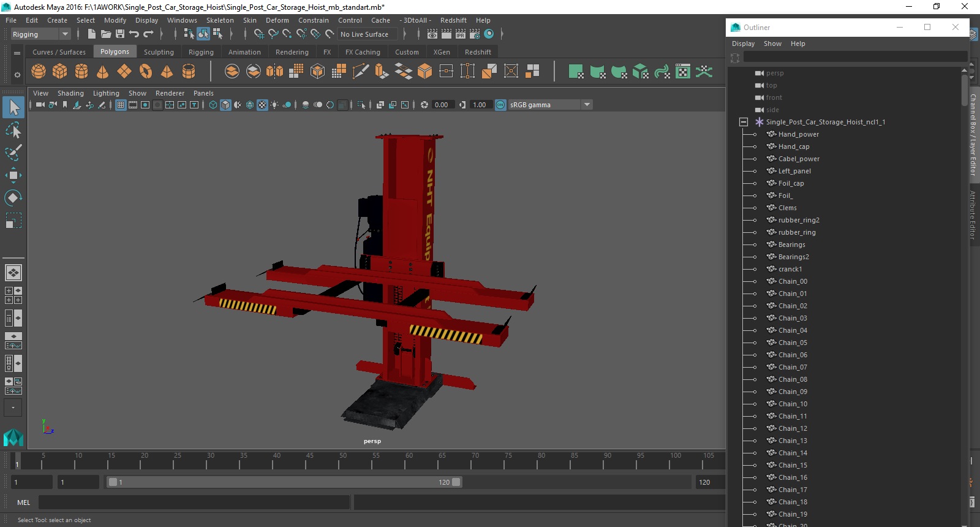
Task: Create a polygon pipe from the shelf
Action: (189, 72)
